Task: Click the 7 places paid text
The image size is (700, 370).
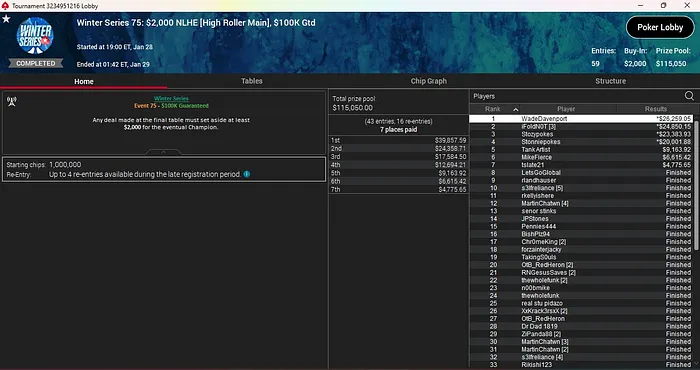Action: (398, 130)
